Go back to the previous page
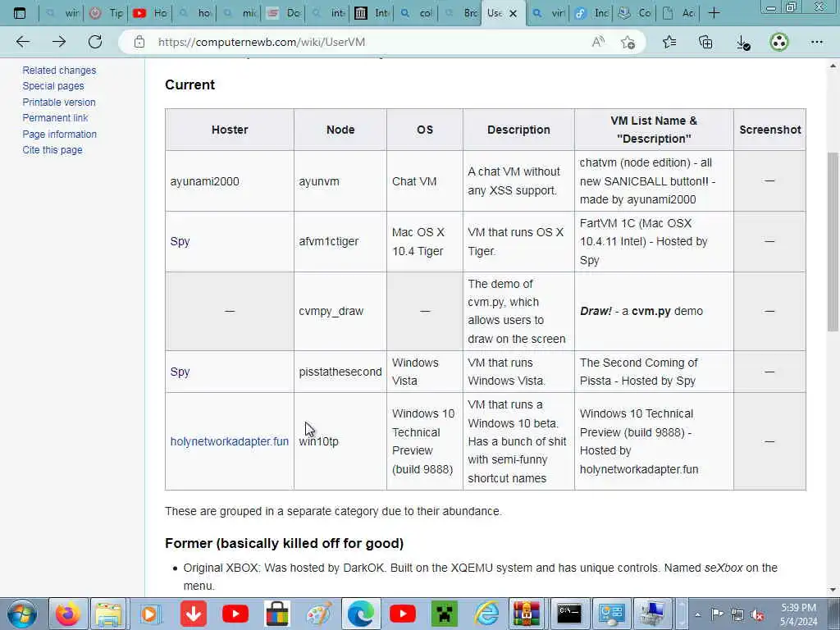Image resolution: width=840 pixels, height=630 pixels. point(23,42)
